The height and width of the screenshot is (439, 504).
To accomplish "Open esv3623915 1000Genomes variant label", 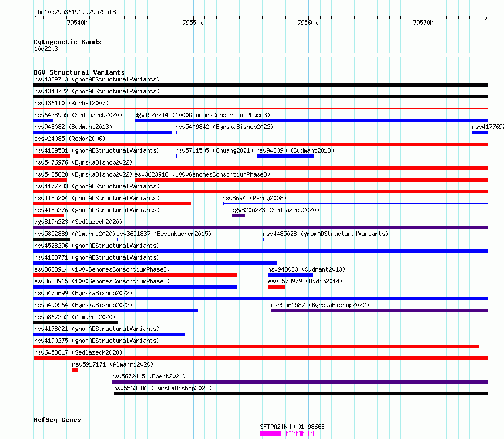I will pos(102,281).
